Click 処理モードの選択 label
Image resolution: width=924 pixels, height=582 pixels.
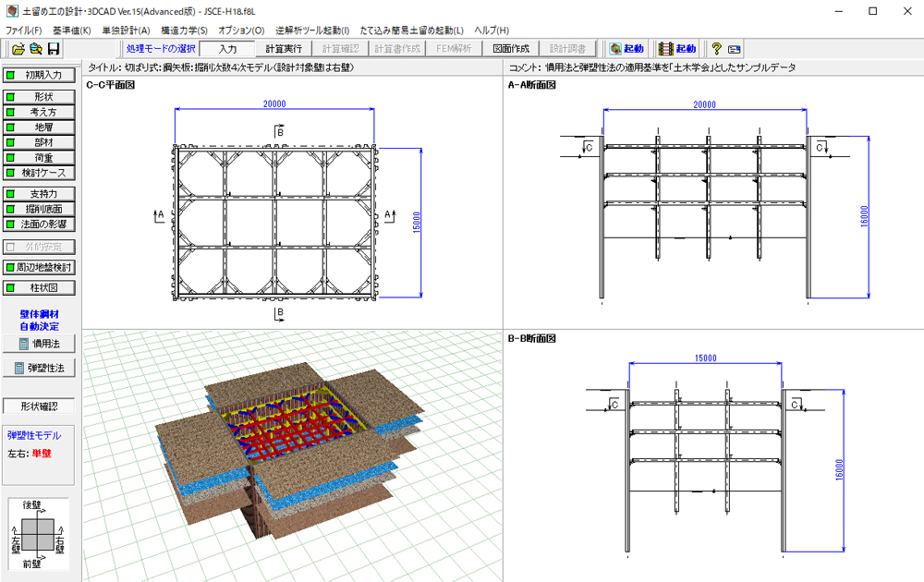click(x=160, y=49)
